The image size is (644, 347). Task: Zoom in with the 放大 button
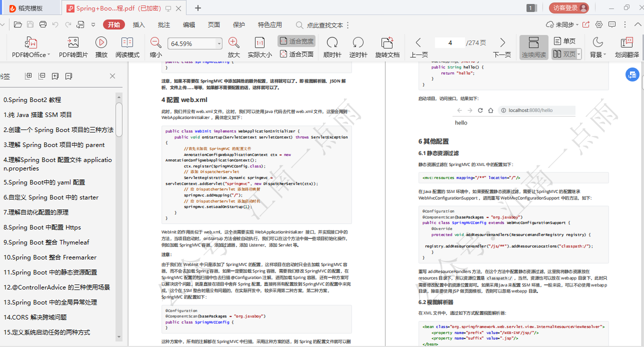coord(233,47)
